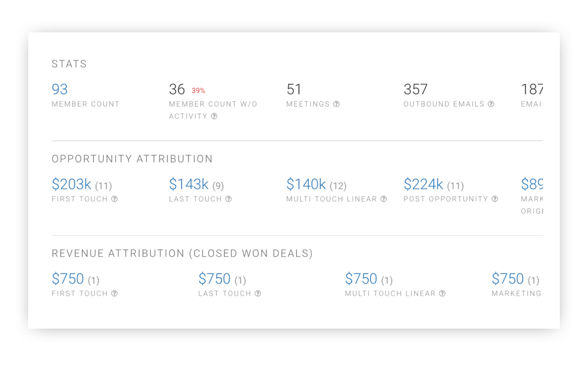Screen dimensions: 588x382
Task: Click the Multi Touch Linear opportunity help icon
Action: tap(383, 198)
